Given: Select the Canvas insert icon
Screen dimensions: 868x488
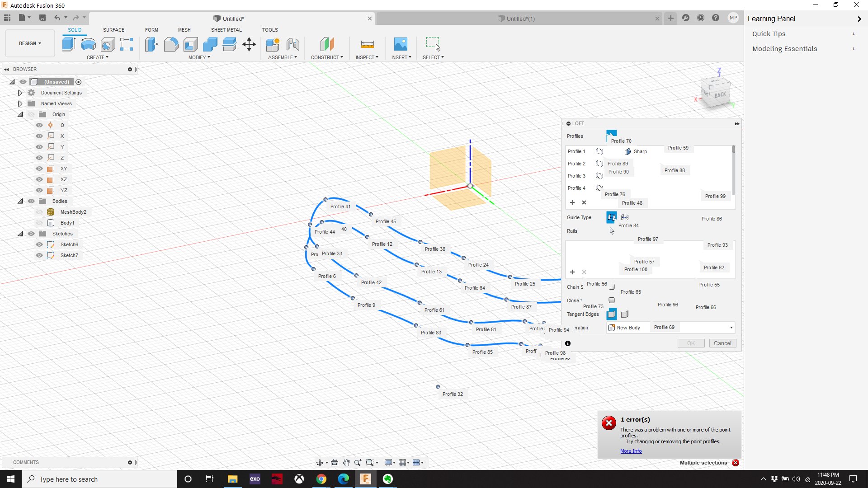Looking at the screenshot, I should [x=401, y=44].
